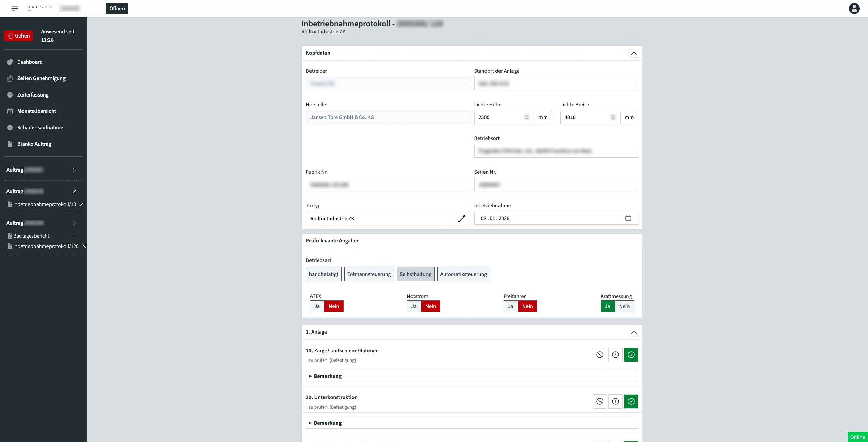Select Automatiksteuerung as Betriebsart
The image size is (868, 442).
coord(463,274)
